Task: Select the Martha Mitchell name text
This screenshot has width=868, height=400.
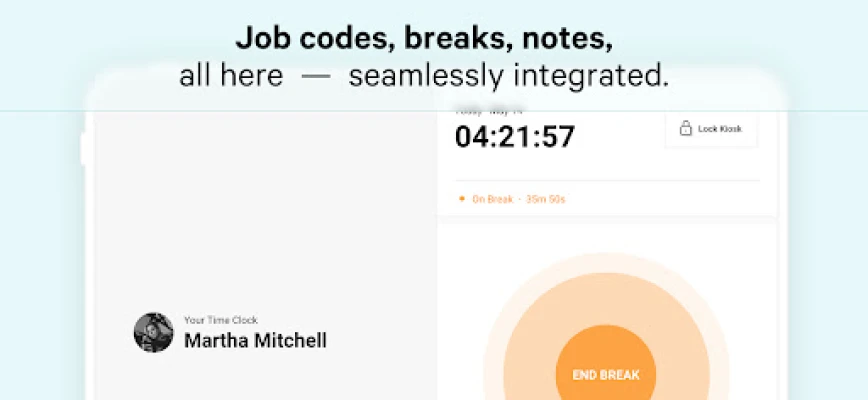Action: click(255, 340)
